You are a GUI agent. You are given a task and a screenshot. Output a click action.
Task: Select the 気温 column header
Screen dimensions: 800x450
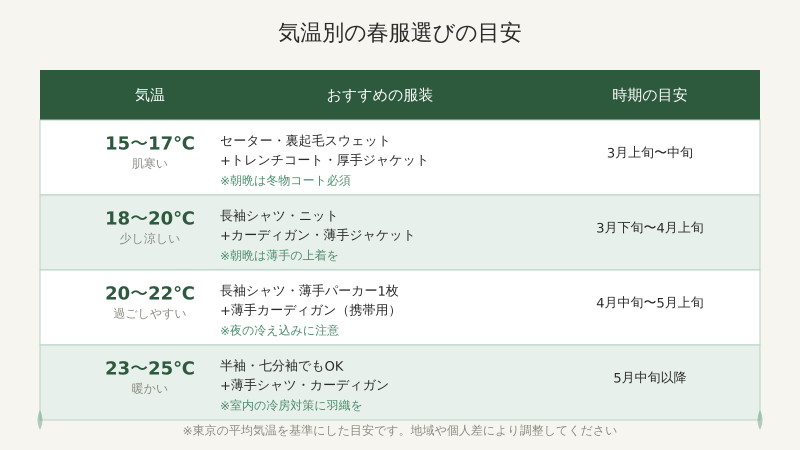coord(150,95)
